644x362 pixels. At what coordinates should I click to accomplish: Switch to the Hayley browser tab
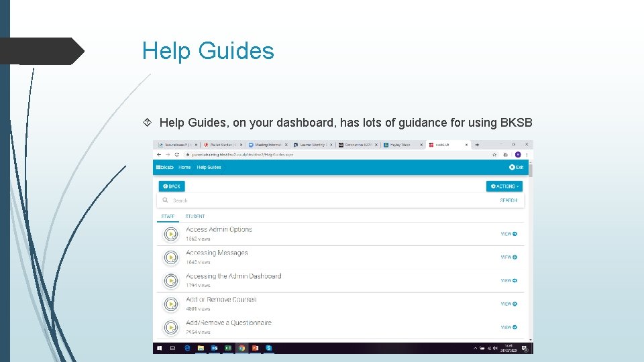tap(402, 145)
